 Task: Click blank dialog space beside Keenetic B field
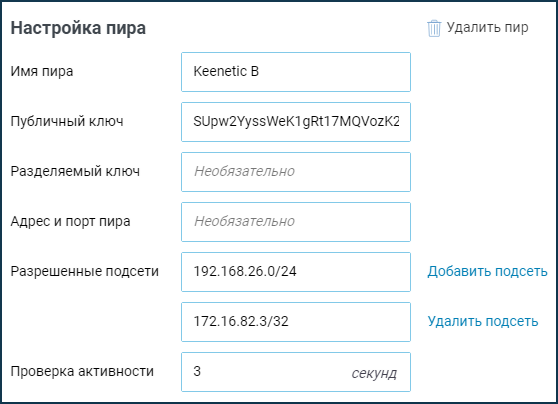pos(480,72)
